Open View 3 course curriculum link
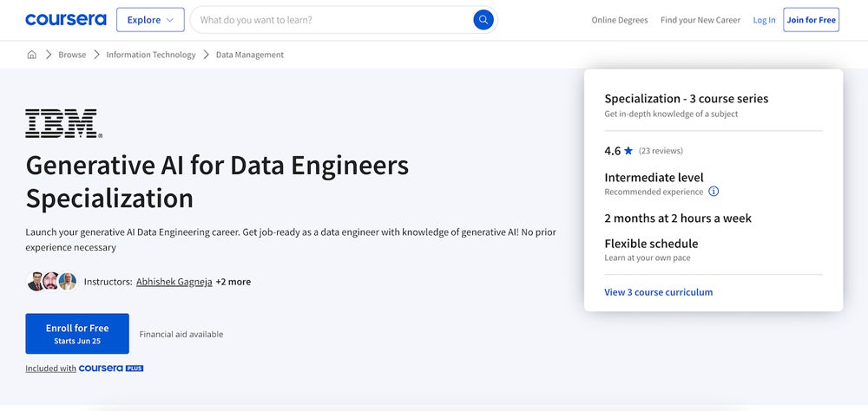 tap(658, 292)
